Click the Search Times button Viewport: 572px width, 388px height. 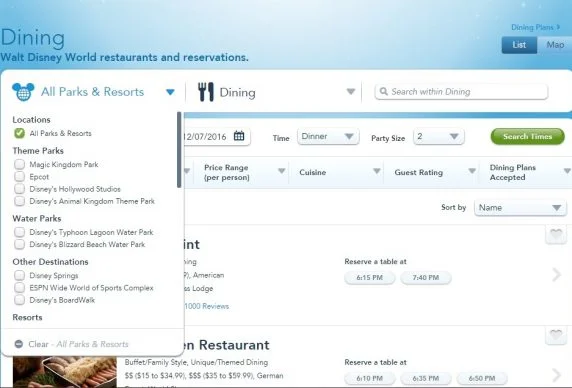point(527,136)
